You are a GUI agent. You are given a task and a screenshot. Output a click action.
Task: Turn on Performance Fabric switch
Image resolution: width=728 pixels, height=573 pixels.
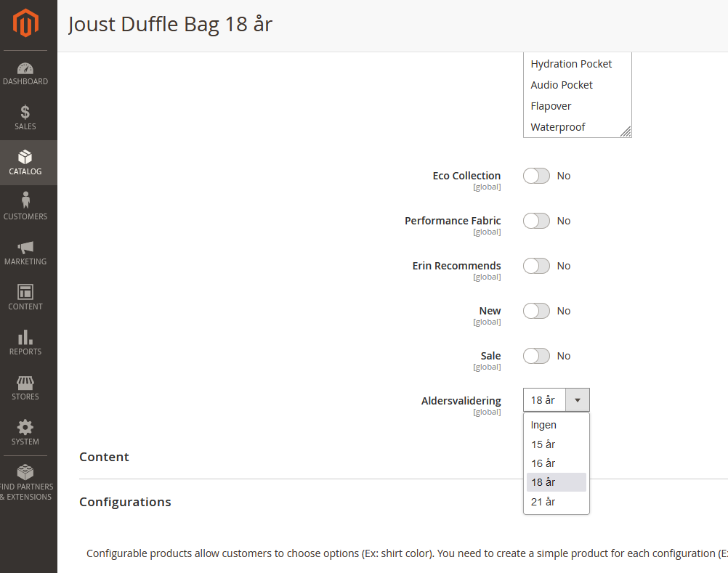(x=536, y=221)
